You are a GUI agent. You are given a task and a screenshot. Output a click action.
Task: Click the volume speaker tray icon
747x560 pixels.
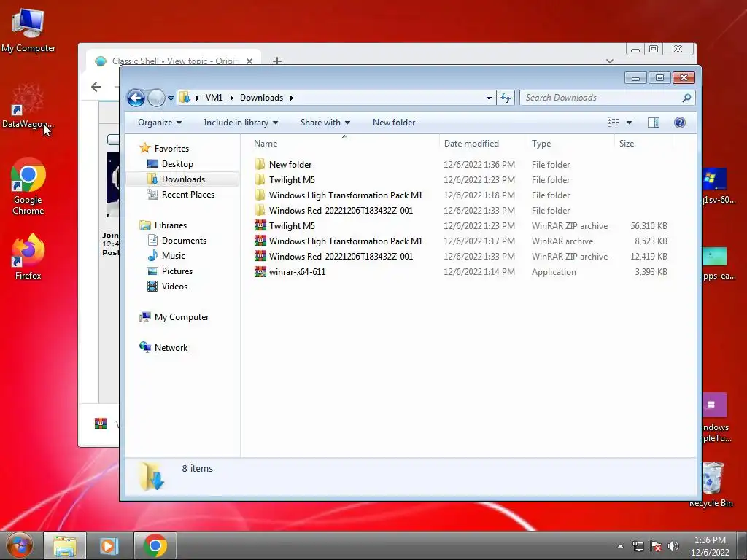click(x=673, y=546)
